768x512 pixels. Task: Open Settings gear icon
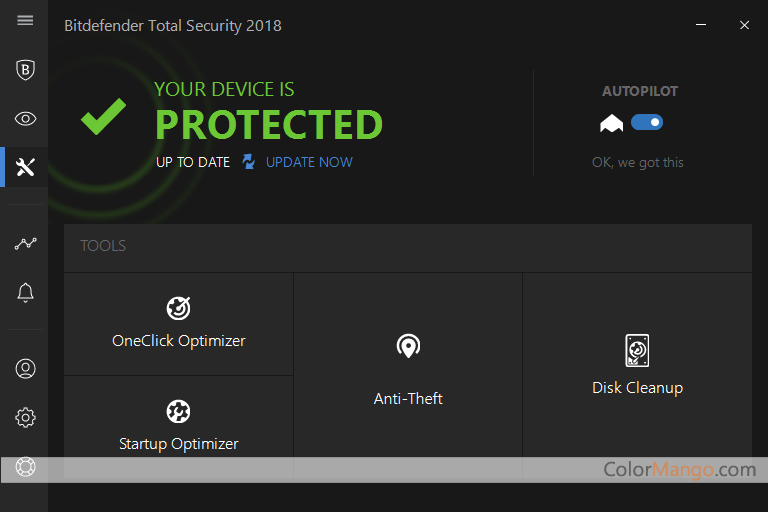click(x=25, y=417)
